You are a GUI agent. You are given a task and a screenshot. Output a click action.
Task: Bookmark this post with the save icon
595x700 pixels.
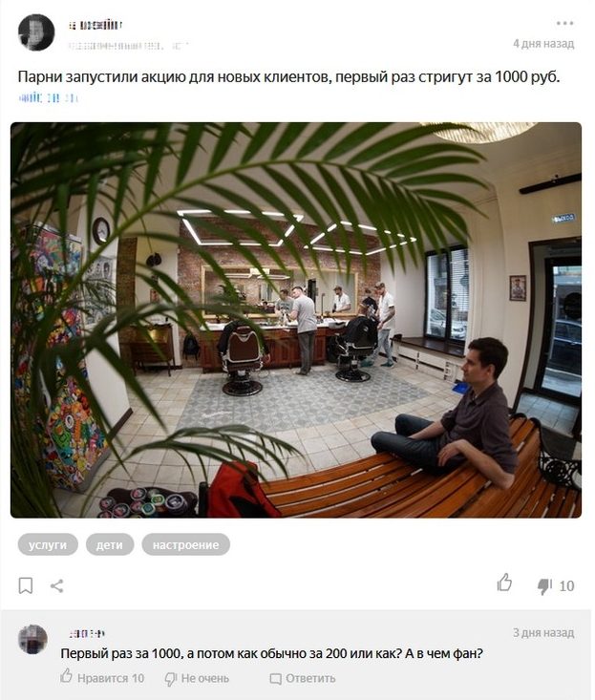(26, 585)
